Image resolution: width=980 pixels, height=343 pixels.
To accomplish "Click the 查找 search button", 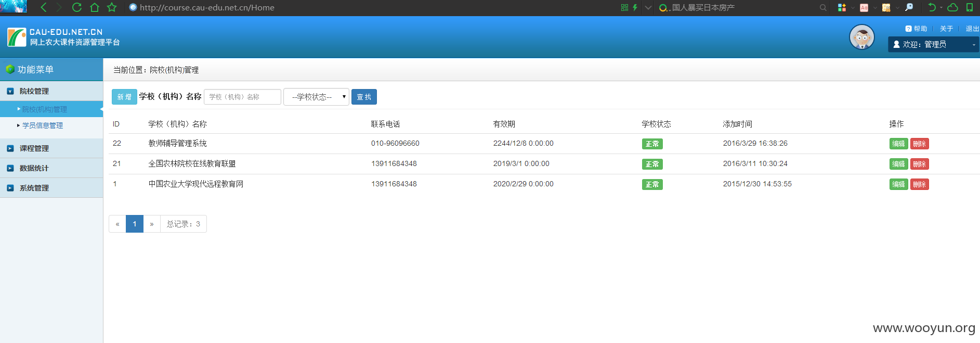I will (x=364, y=97).
